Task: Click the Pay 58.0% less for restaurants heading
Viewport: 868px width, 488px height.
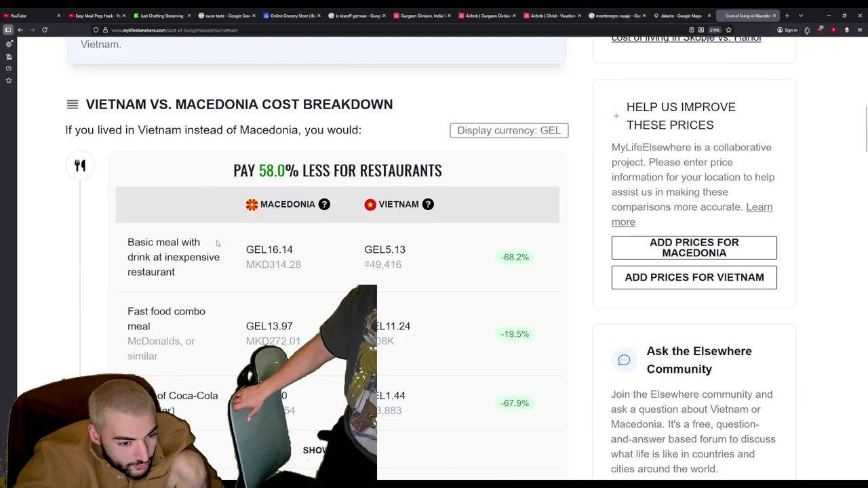Action: click(338, 170)
